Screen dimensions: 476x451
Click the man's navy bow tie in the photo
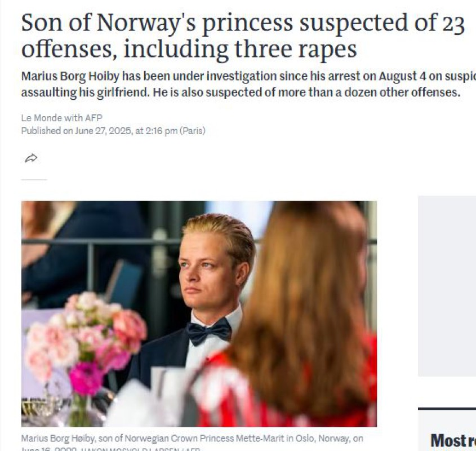[209, 331]
